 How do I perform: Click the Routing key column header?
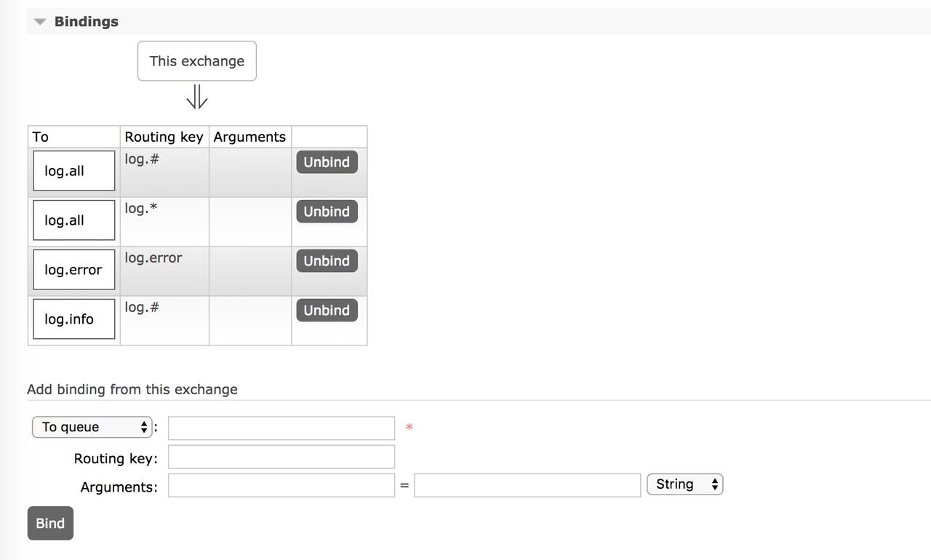click(x=164, y=137)
